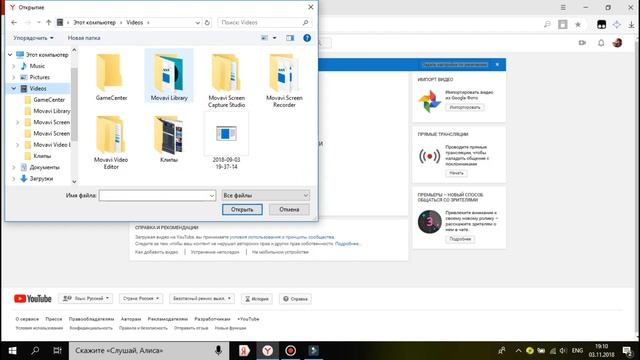Click Начать live stream button
The height and width of the screenshot is (360, 640).
pyautogui.click(x=456, y=173)
